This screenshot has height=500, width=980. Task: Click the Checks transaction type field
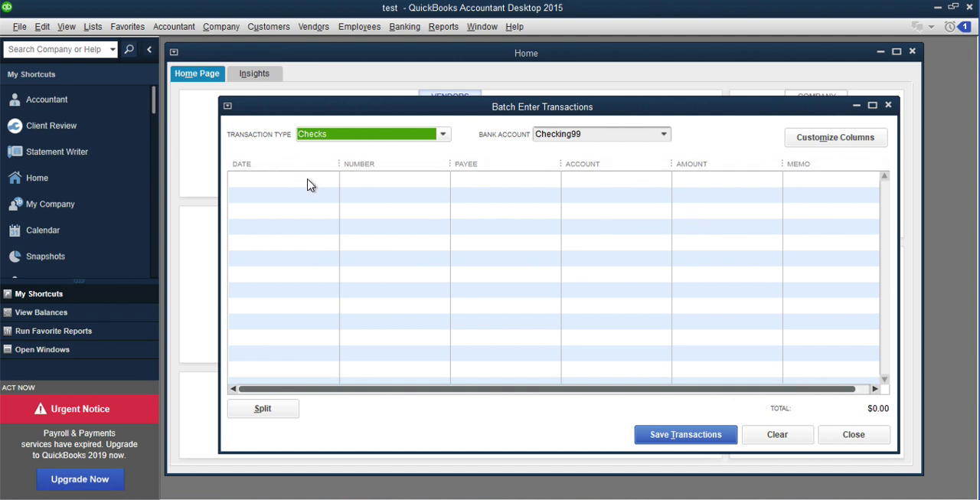366,134
